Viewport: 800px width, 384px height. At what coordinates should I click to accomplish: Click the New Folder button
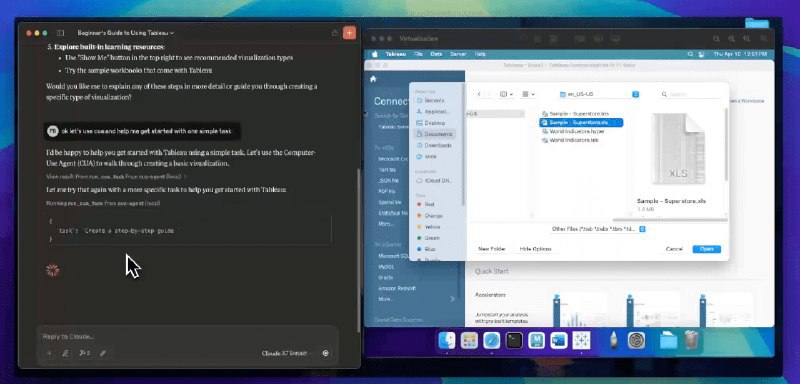pyautogui.click(x=492, y=249)
